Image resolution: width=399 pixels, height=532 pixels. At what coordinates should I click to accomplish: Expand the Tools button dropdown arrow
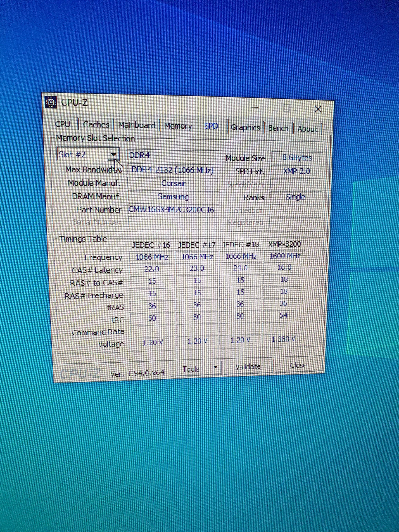216,367
